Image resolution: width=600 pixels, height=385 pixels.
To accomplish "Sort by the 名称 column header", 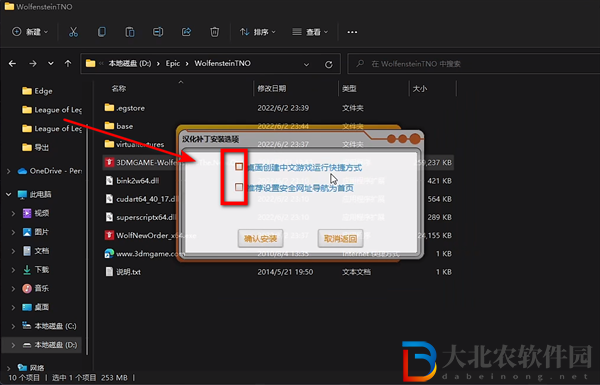I will (119, 89).
